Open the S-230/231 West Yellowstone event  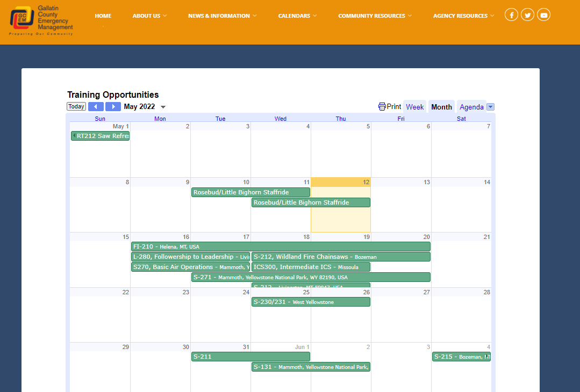pyautogui.click(x=311, y=302)
